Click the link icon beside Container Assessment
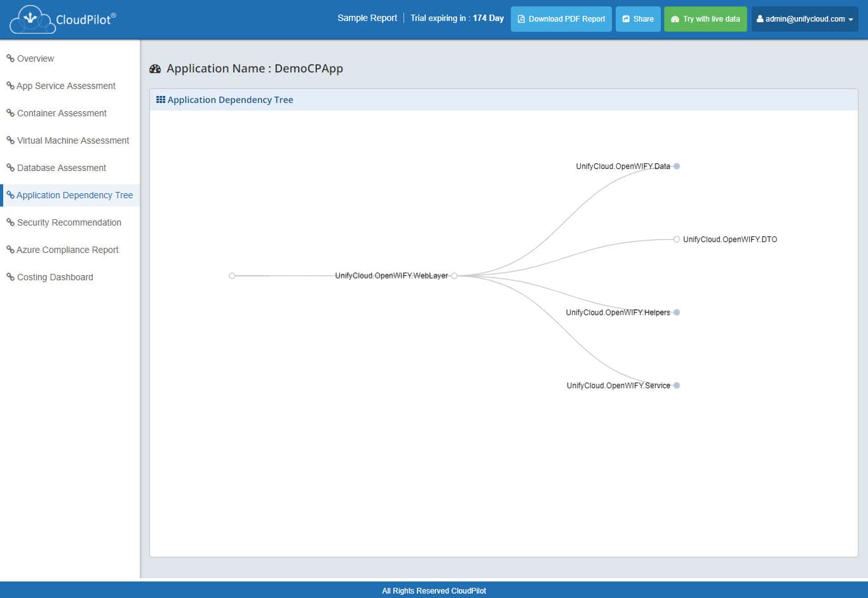868x598 pixels. click(x=10, y=113)
